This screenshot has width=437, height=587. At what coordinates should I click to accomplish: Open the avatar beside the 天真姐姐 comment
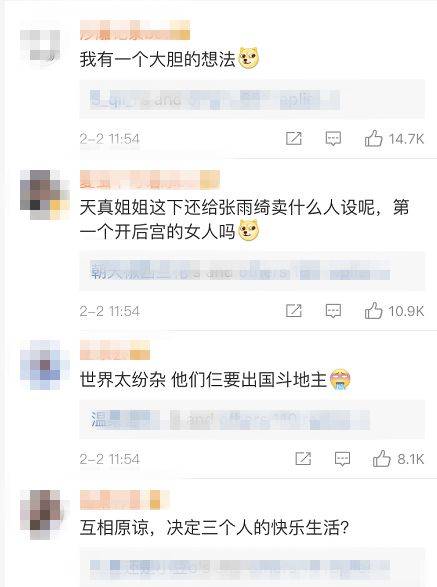pos(45,195)
